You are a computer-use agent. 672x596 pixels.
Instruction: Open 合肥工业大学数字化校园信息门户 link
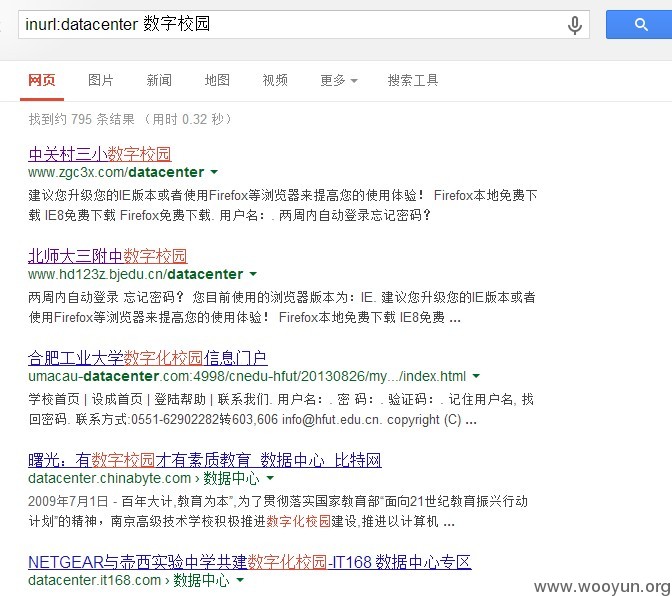[148, 358]
